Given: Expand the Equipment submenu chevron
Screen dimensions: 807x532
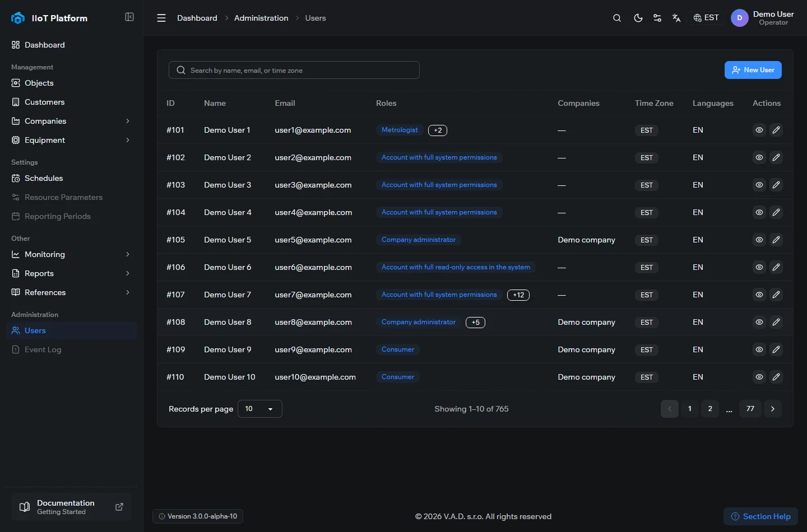Looking at the screenshot, I should tap(128, 140).
